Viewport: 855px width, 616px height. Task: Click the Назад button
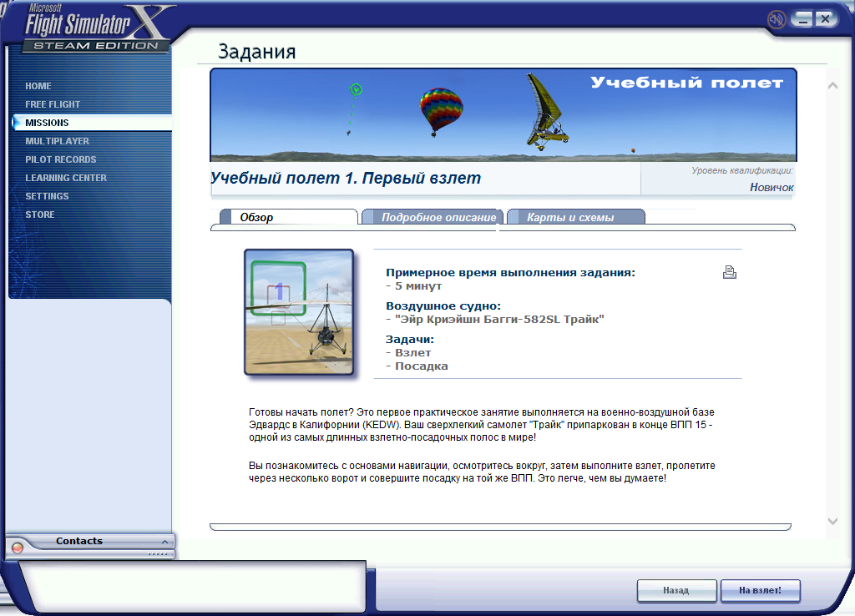[676, 590]
